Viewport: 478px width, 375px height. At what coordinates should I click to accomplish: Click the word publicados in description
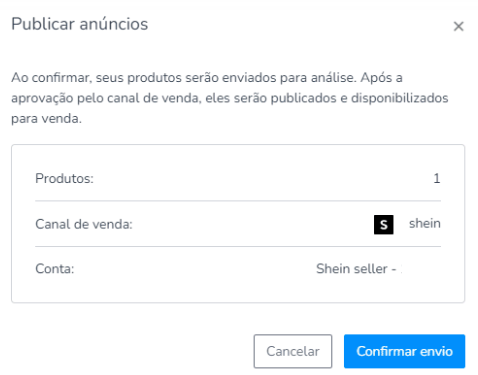coord(303,99)
